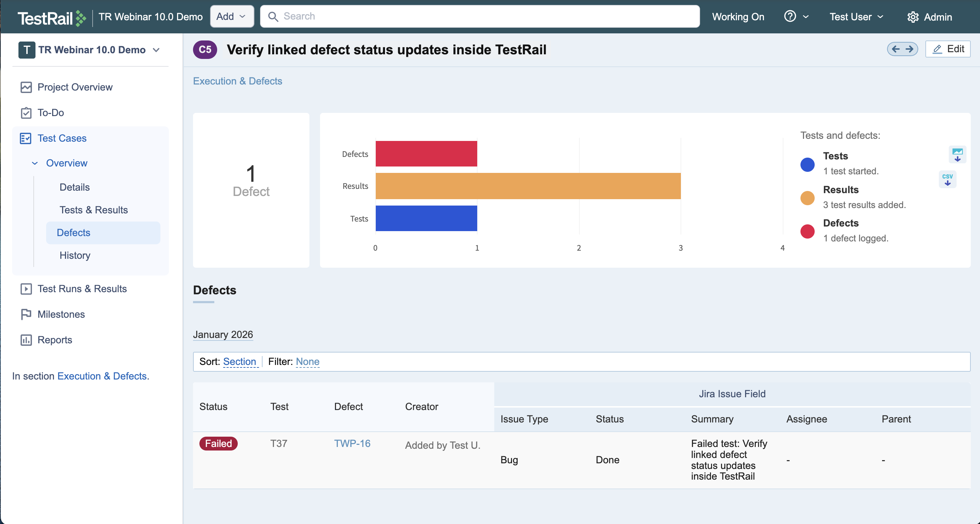Open the help question mark icon
Viewport: 980px width, 524px height.
[790, 16]
